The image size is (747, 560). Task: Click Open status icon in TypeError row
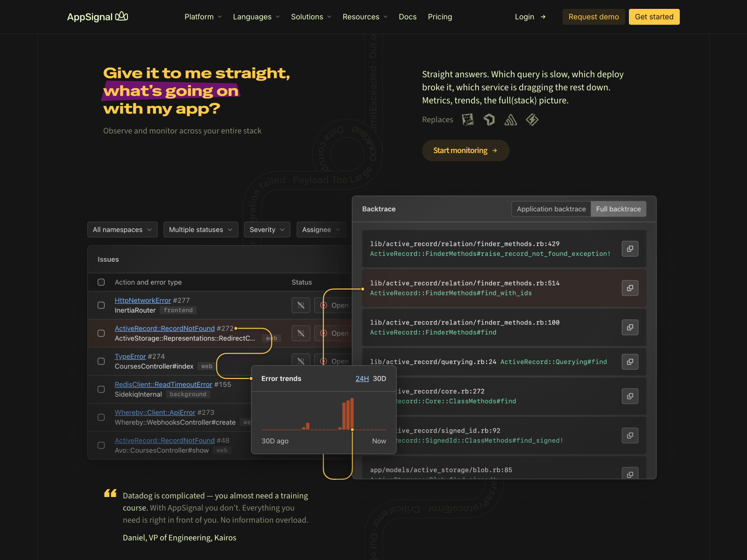tap(324, 361)
